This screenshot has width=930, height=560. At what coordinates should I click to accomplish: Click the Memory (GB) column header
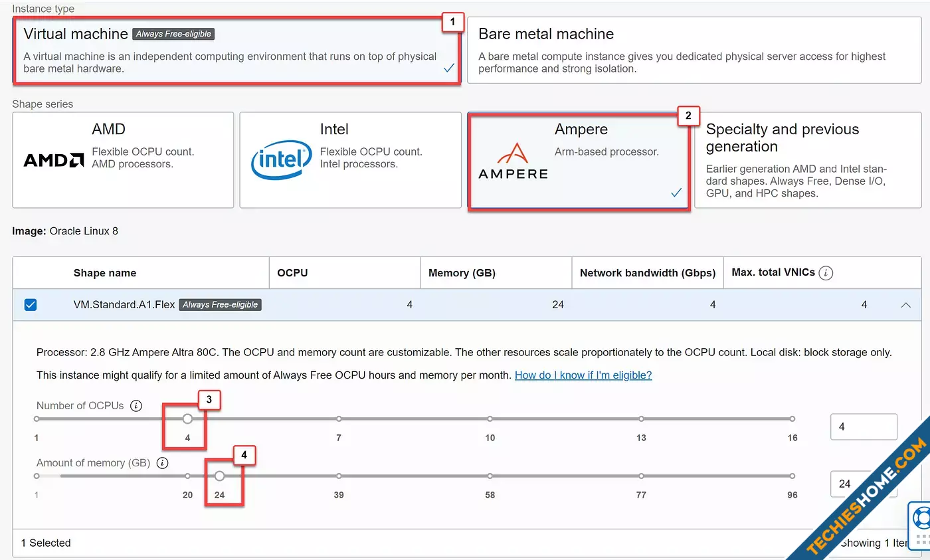pyautogui.click(x=462, y=273)
